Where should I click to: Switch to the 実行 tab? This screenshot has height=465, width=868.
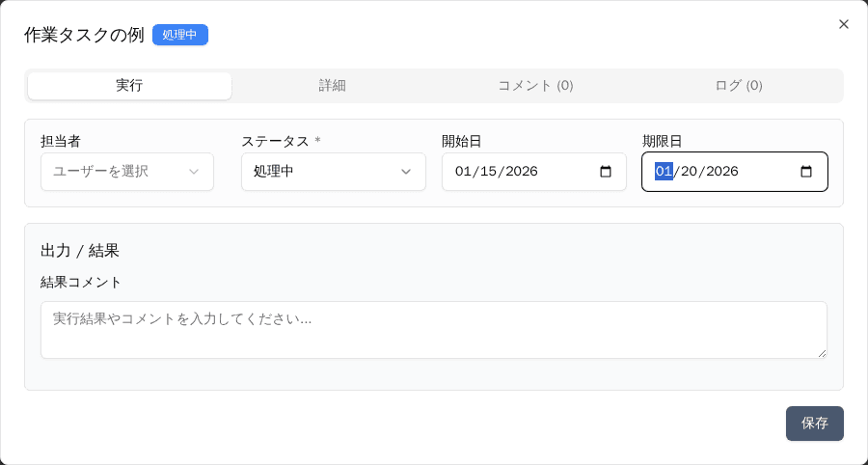click(x=129, y=86)
